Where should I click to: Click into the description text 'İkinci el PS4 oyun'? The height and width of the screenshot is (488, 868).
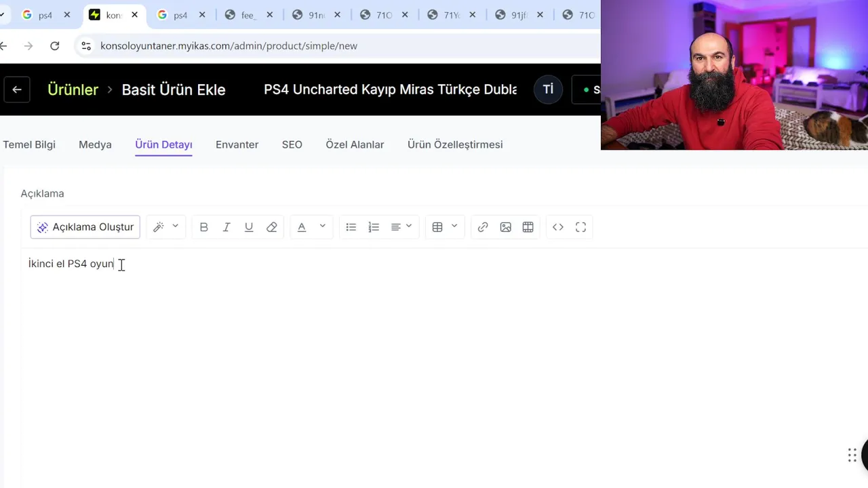[71, 264]
